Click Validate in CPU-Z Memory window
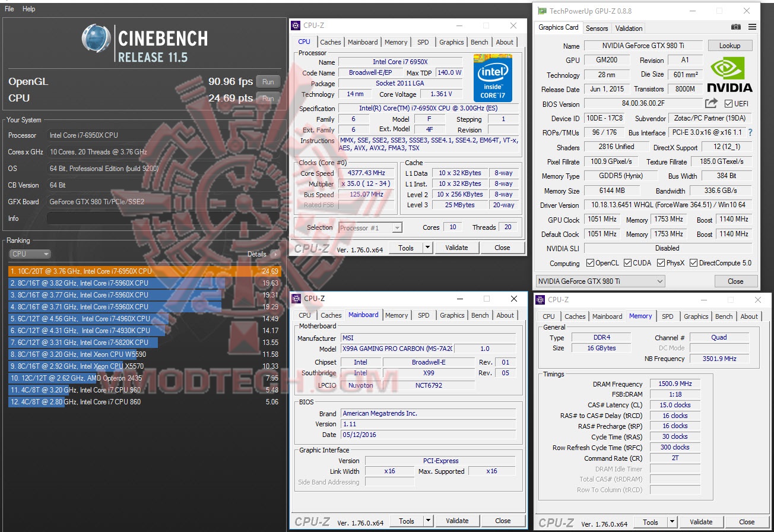The image size is (774, 532). (701, 522)
